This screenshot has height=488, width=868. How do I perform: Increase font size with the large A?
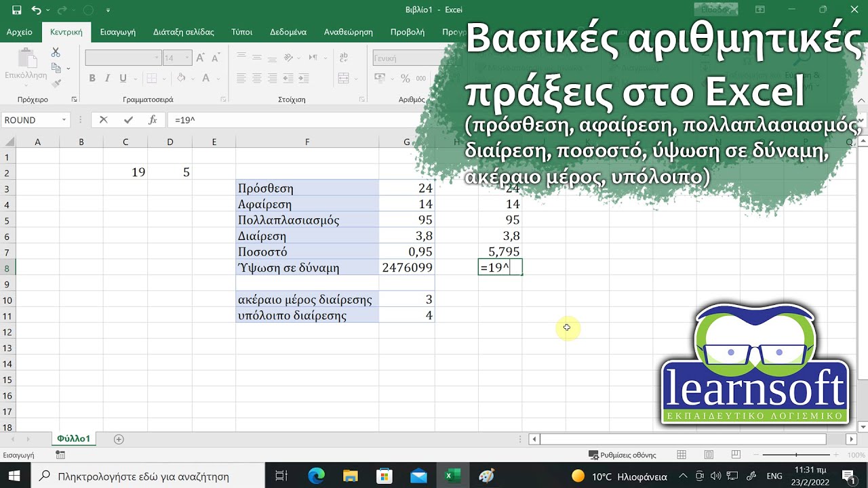(x=201, y=58)
